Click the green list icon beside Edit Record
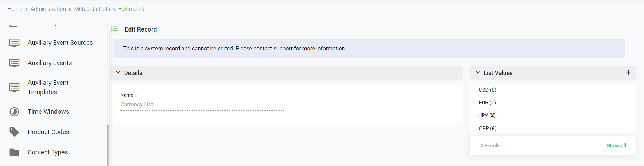 (114, 29)
